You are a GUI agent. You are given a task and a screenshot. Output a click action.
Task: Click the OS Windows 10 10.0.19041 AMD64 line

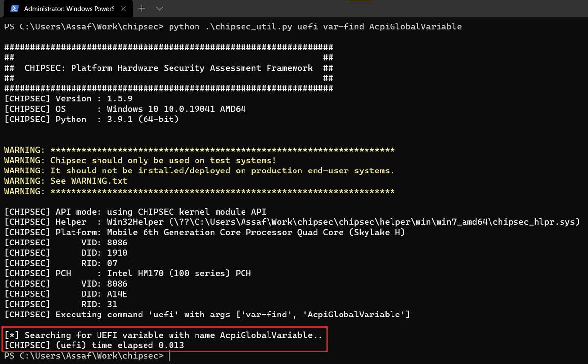[x=125, y=109]
